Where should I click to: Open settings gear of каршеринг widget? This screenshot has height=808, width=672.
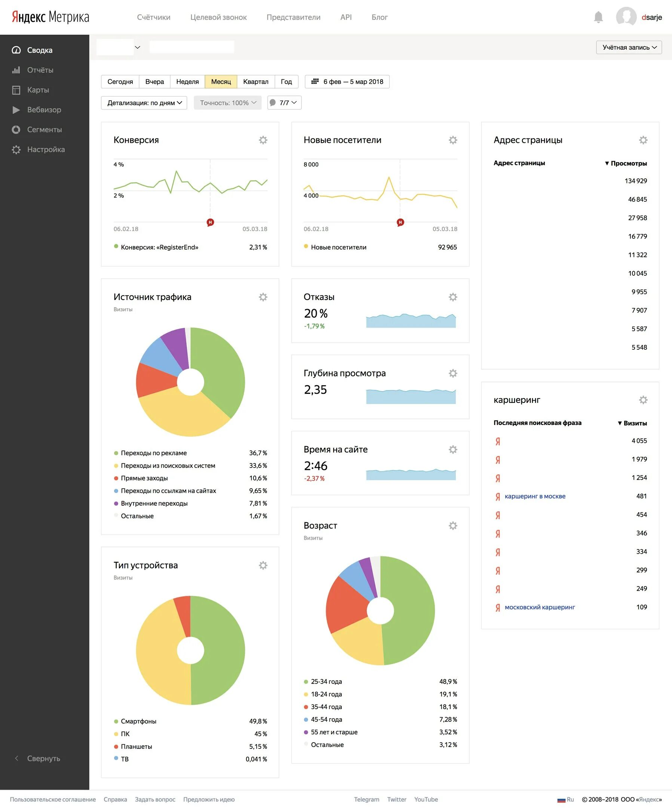click(644, 400)
